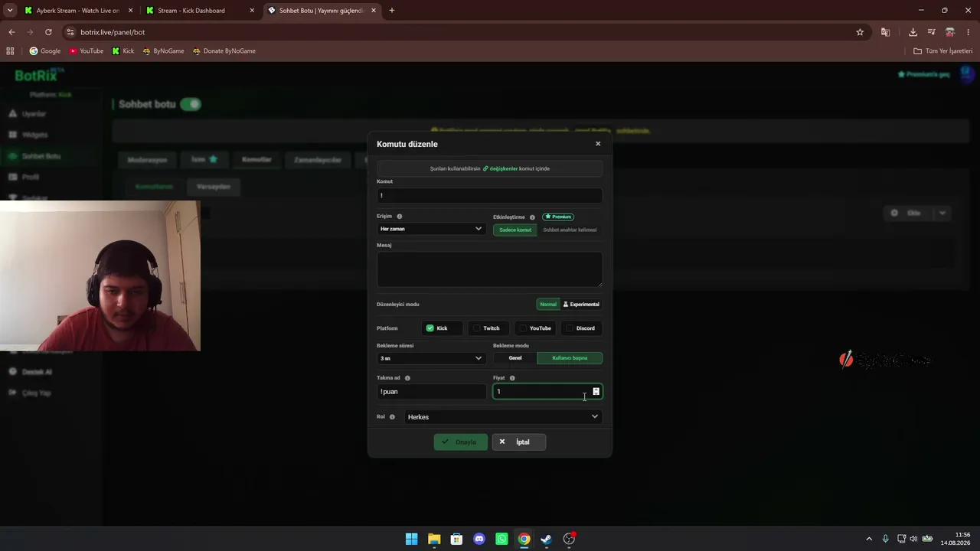
Task: Show the Etkinleştirme info tooltip icon
Action: click(x=533, y=217)
